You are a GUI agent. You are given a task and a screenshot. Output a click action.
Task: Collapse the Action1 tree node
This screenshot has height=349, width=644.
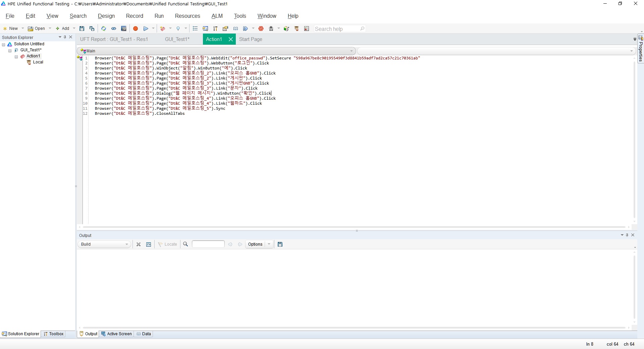16,57
